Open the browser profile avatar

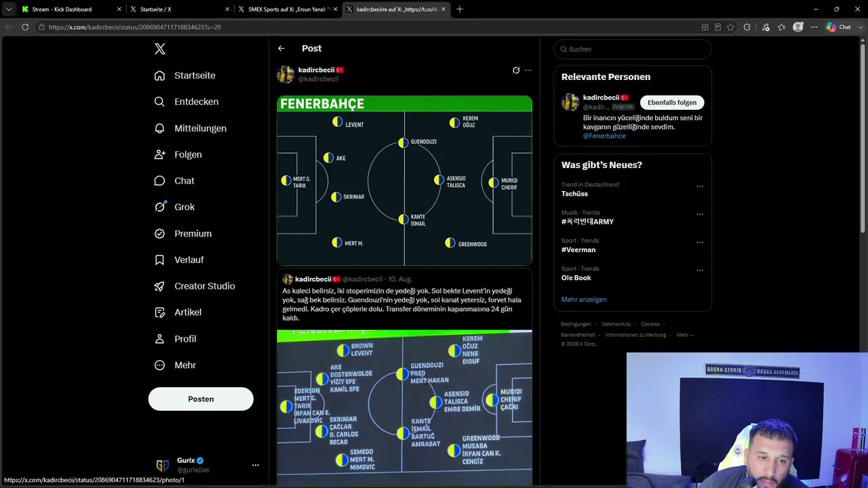tap(798, 27)
